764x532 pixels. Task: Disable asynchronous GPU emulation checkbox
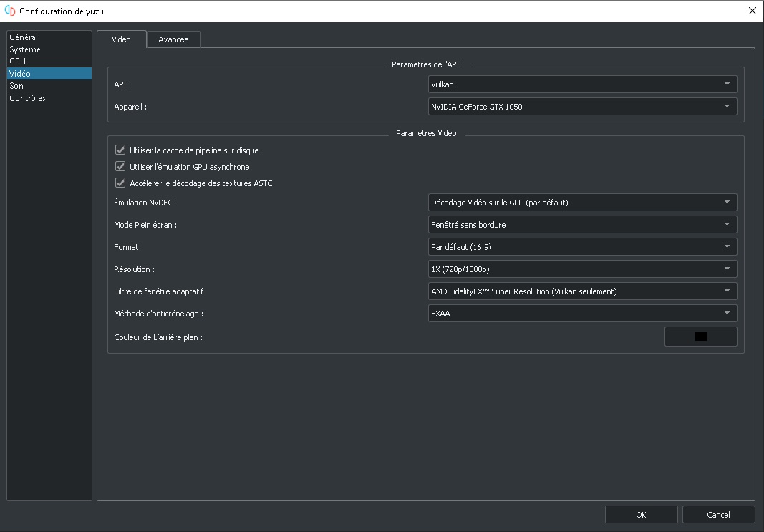120,167
